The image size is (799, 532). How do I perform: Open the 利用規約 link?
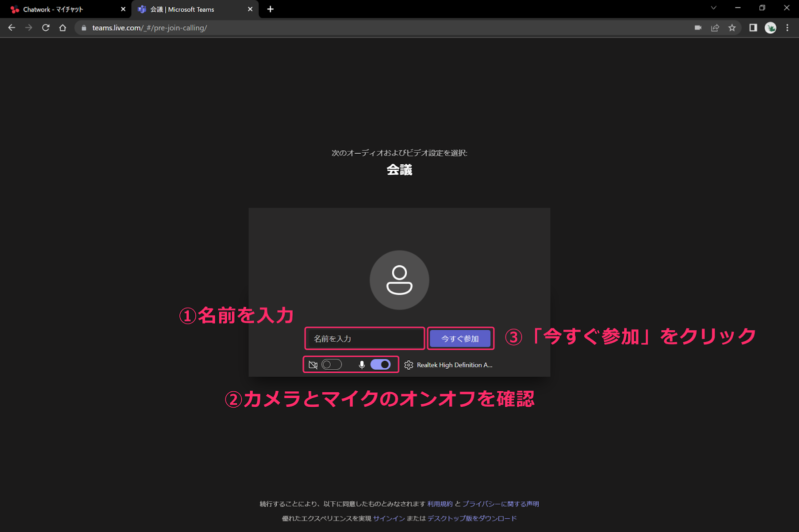coord(440,504)
